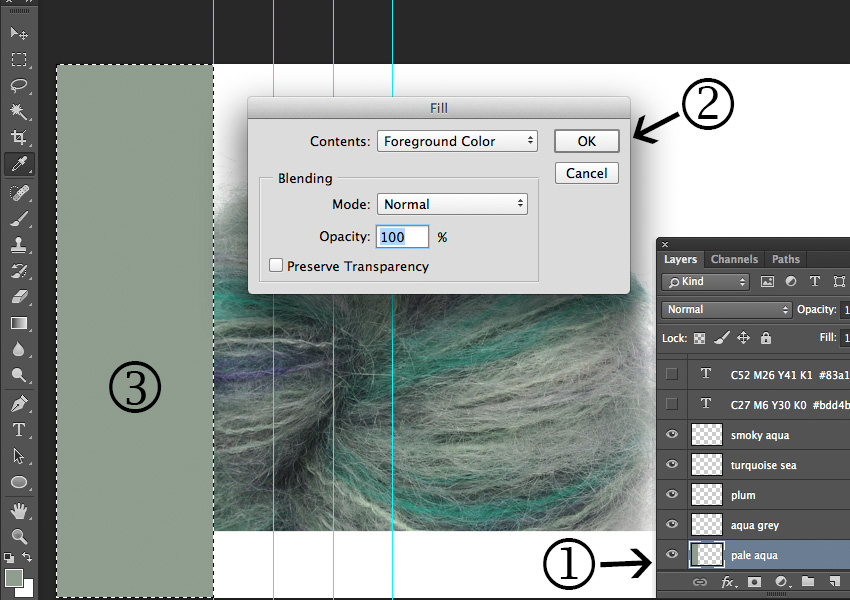Cancel the Fill dialog
Image resolution: width=850 pixels, height=600 pixels.
click(x=586, y=173)
